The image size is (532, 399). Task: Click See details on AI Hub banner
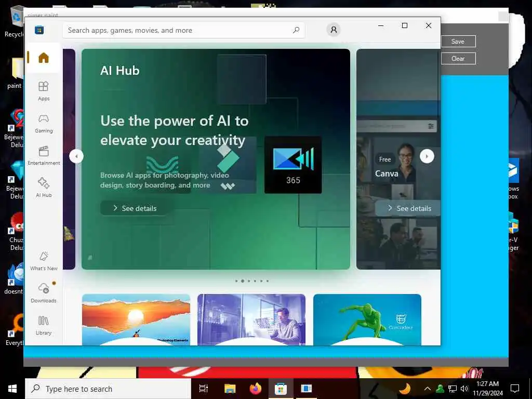coord(135,208)
